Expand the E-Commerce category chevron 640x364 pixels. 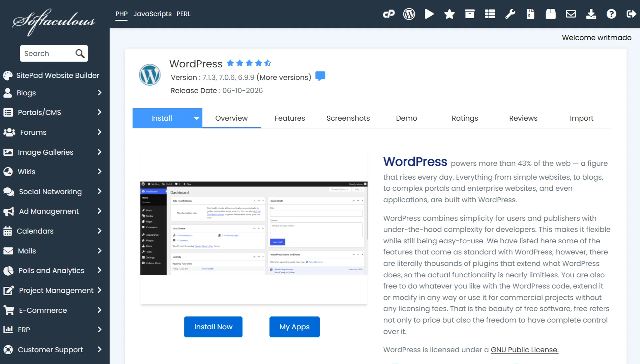[99, 310]
